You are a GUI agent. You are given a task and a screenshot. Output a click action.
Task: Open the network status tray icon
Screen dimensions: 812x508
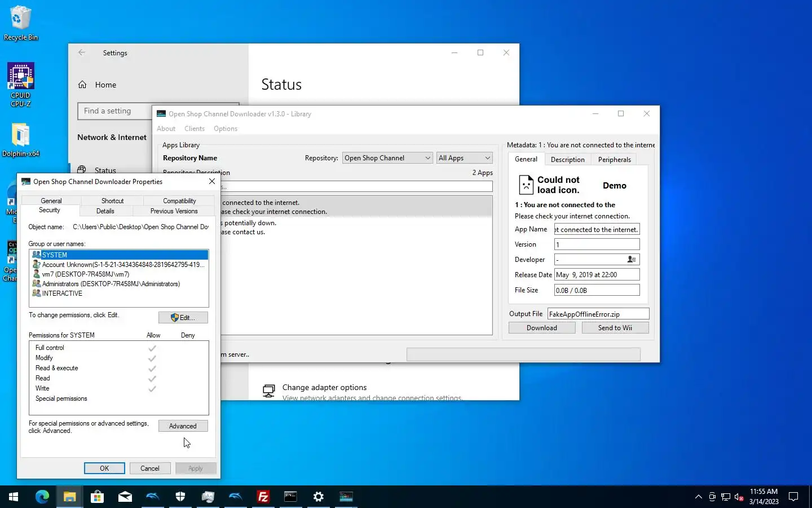point(726,497)
